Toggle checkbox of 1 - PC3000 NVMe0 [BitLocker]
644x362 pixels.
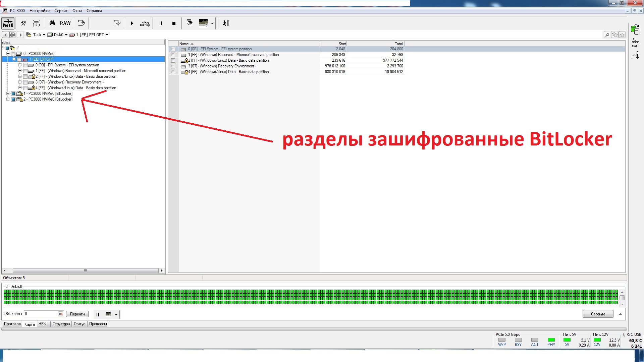(x=13, y=94)
